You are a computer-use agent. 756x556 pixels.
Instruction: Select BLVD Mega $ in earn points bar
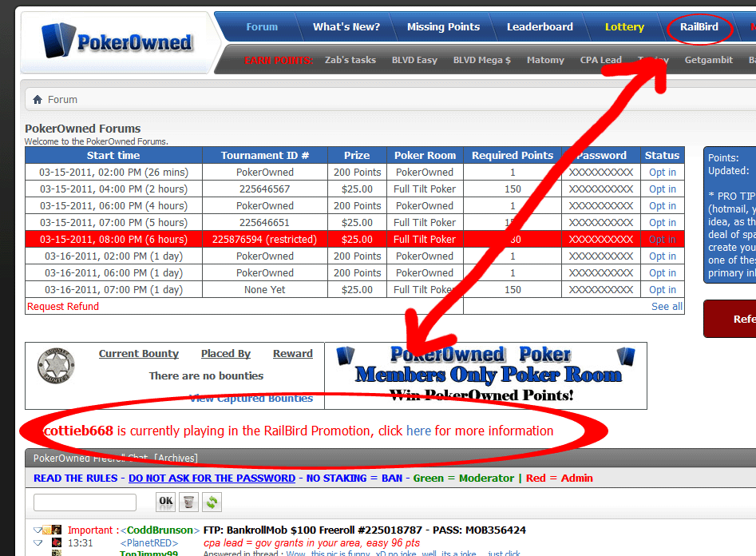click(481, 61)
